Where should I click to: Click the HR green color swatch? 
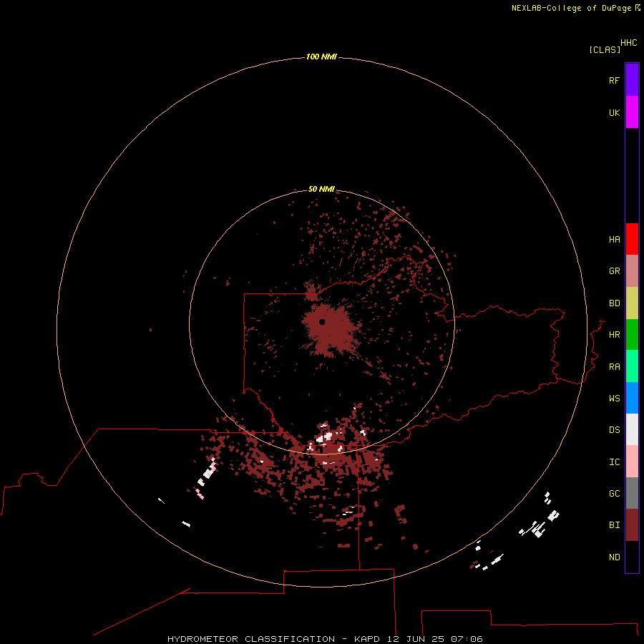pos(632,334)
